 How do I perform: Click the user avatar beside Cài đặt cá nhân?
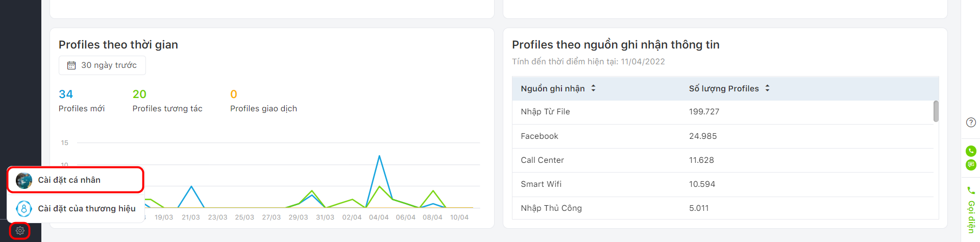[x=24, y=180]
